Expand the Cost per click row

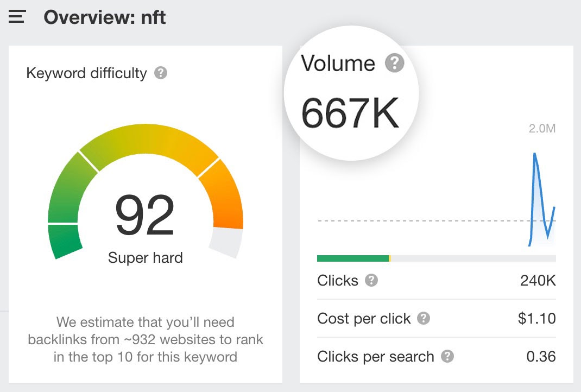(436, 319)
